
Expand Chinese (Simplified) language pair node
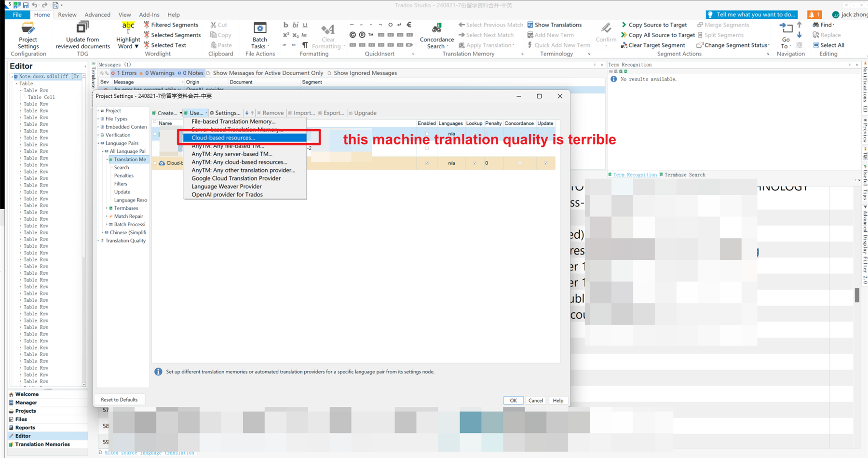(x=102, y=232)
